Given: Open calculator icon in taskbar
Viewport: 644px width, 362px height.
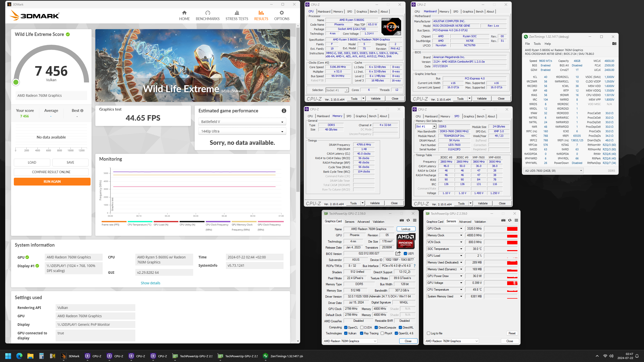Looking at the screenshot, I should pyautogui.click(x=42, y=356).
